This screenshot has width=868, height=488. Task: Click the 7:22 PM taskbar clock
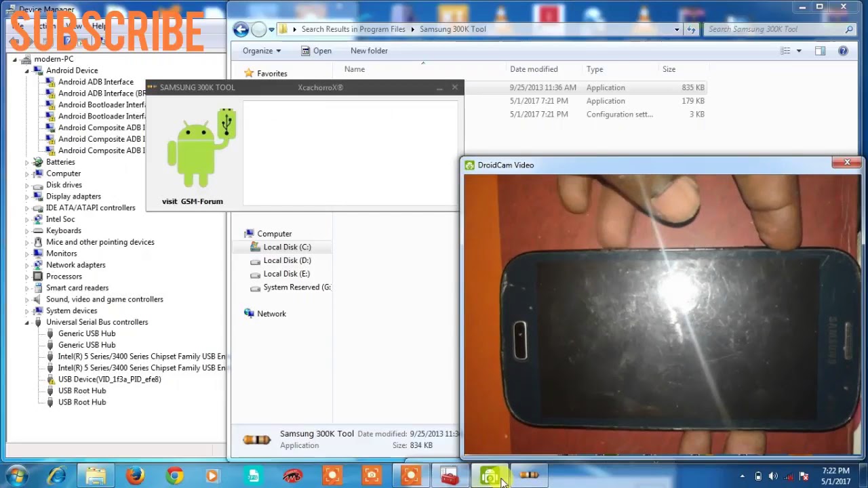835,476
